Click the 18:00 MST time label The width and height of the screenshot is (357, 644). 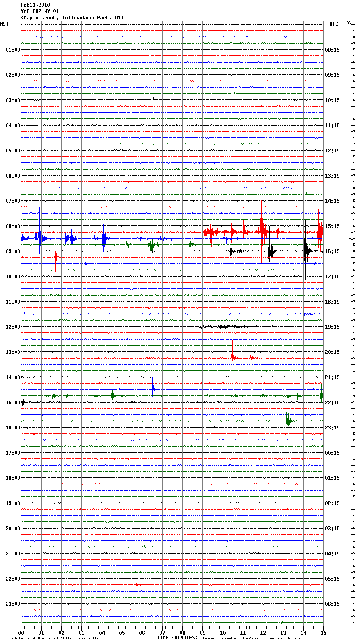point(13,478)
